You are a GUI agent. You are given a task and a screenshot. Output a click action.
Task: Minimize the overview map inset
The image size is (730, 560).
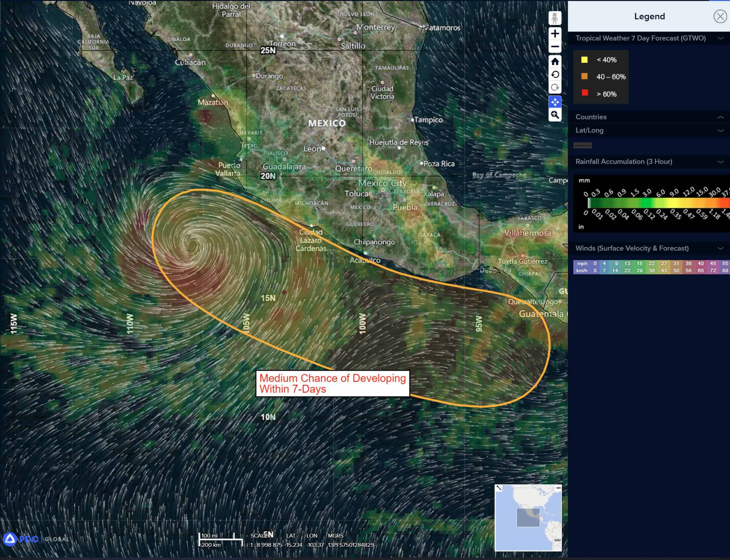pos(558,488)
